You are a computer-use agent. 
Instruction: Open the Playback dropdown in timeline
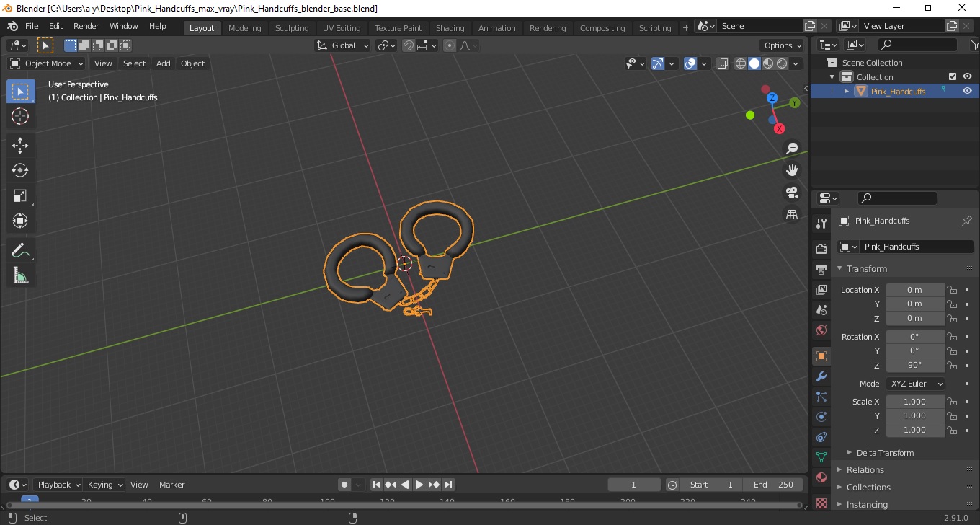click(x=58, y=485)
